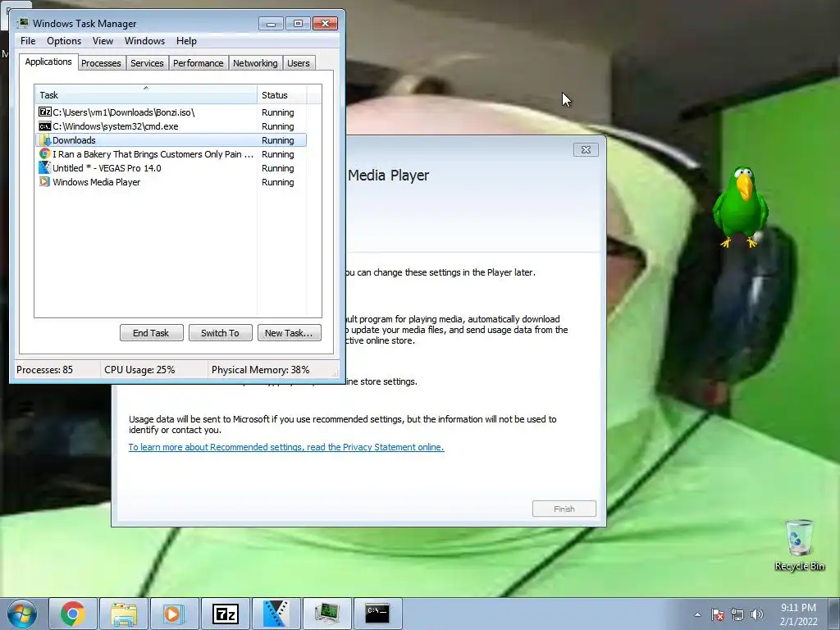Click the CPU Usage: 25% status entry
This screenshot has width=840, height=630.
tap(139, 370)
